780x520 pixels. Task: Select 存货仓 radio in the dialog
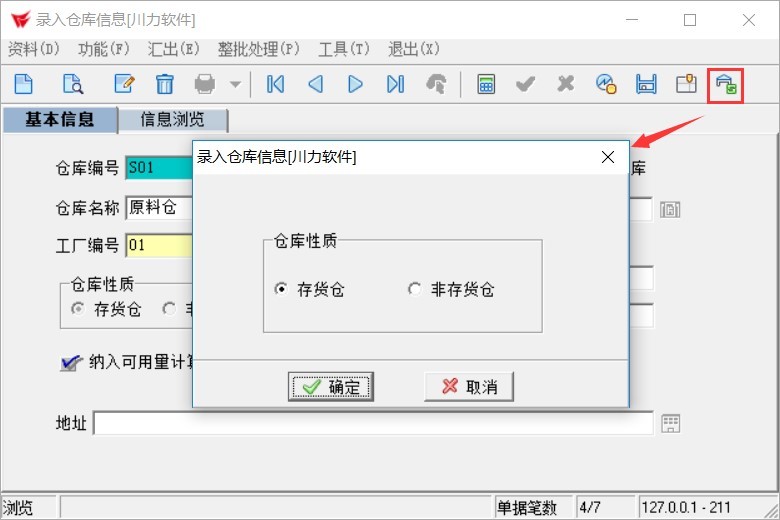coord(281,290)
